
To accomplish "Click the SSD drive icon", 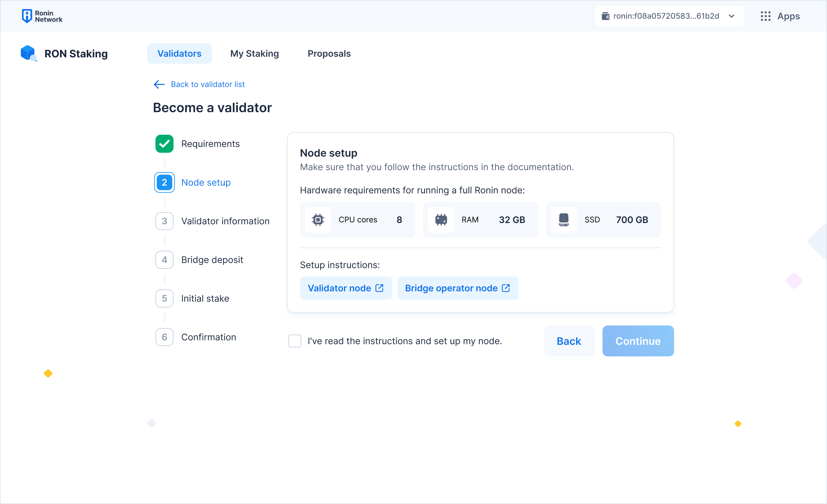I will point(563,220).
